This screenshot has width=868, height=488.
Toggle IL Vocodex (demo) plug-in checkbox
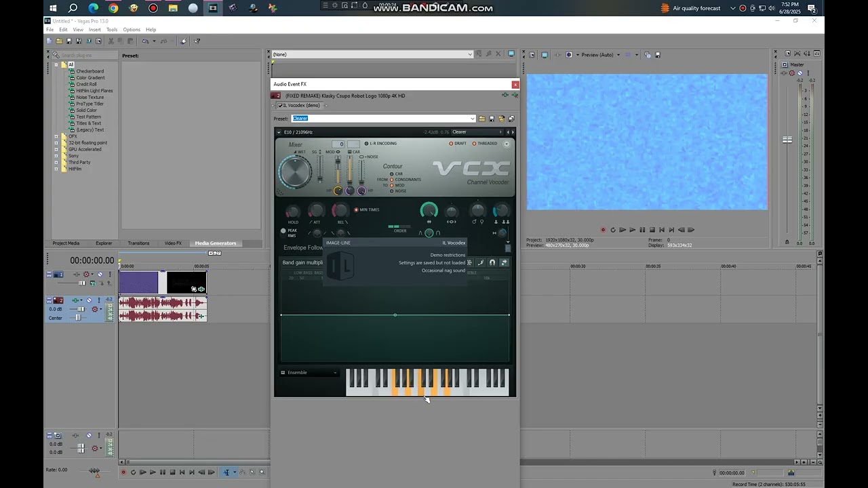[281, 106]
